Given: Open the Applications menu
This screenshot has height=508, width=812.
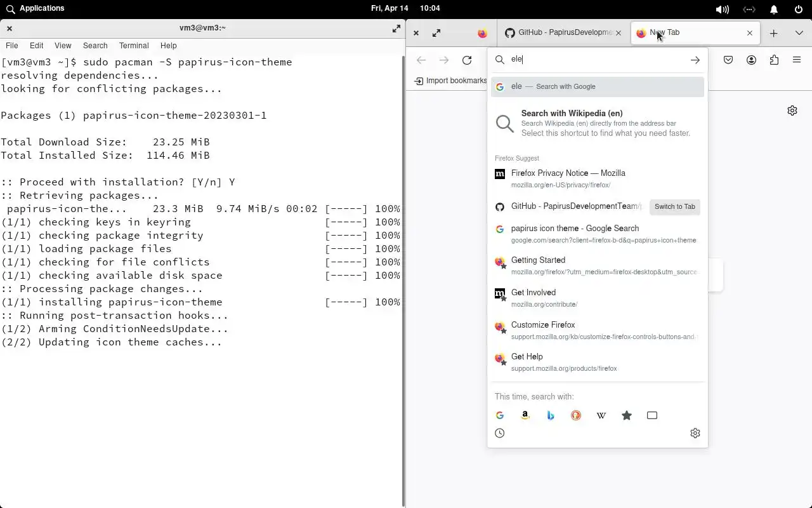Looking at the screenshot, I should [36, 8].
